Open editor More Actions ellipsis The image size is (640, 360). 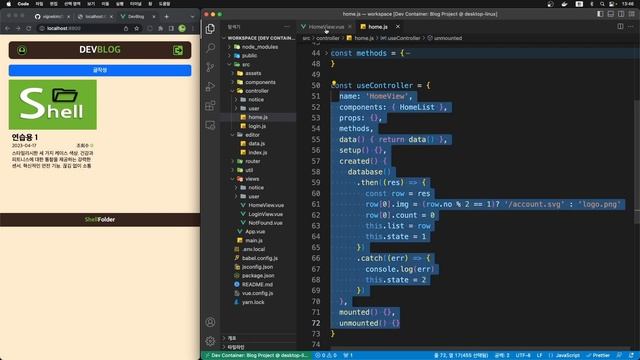[631, 27]
